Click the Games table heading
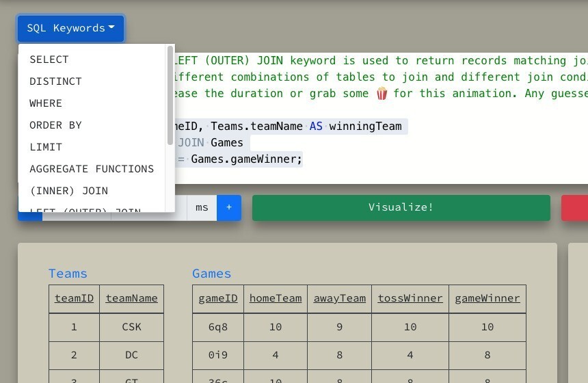This screenshot has width=588, height=383. tap(211, 274)
